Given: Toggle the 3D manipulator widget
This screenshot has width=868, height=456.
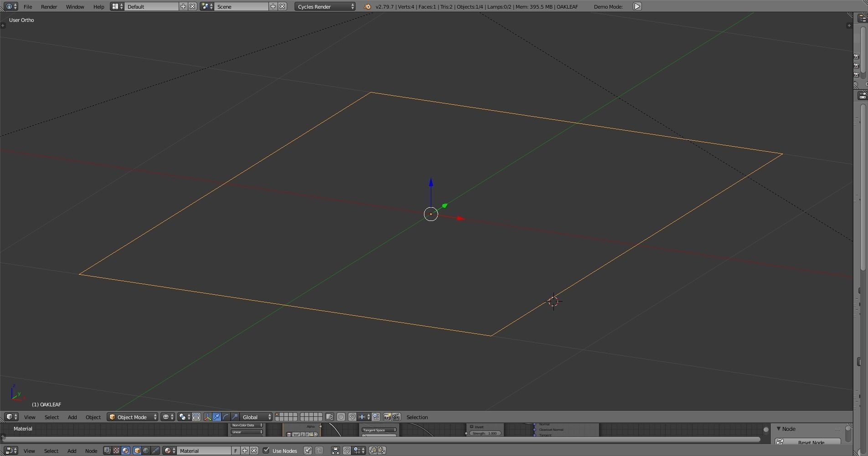Looking at the screenshot, I should (x=207, y=417).
